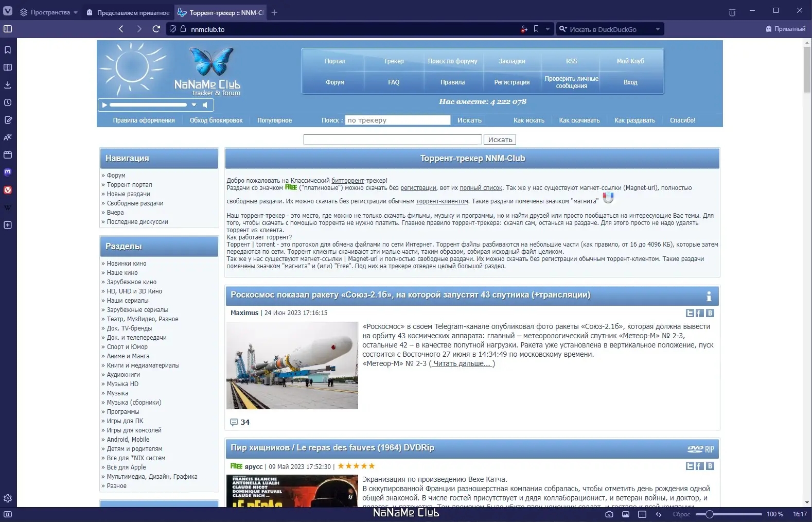Open the Reading List panel icon
Viewport: 812px width, 522px height.
coord(8,67)
